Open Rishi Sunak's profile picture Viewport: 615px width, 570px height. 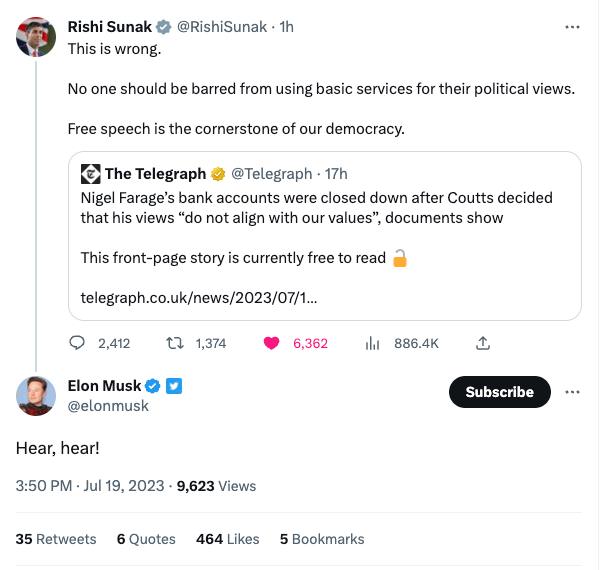pyautogui.click(x=36, y=37)
